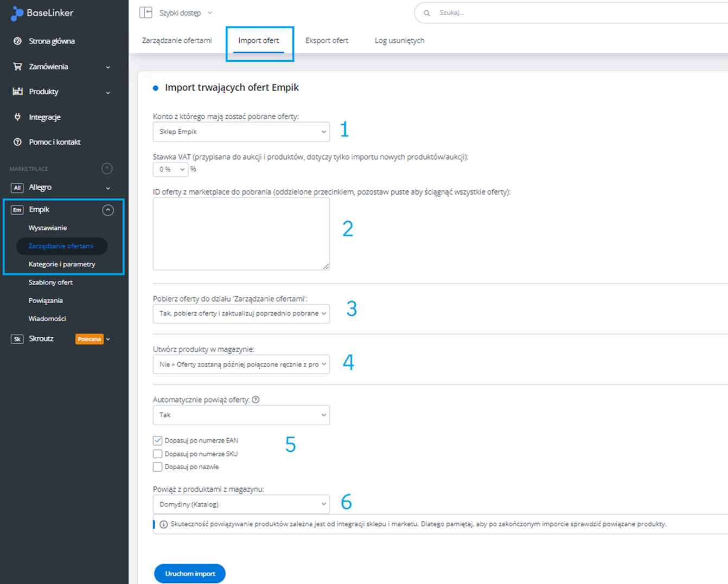
Task: Click the Pomoc i kontakt question icon
Action: 17,142
